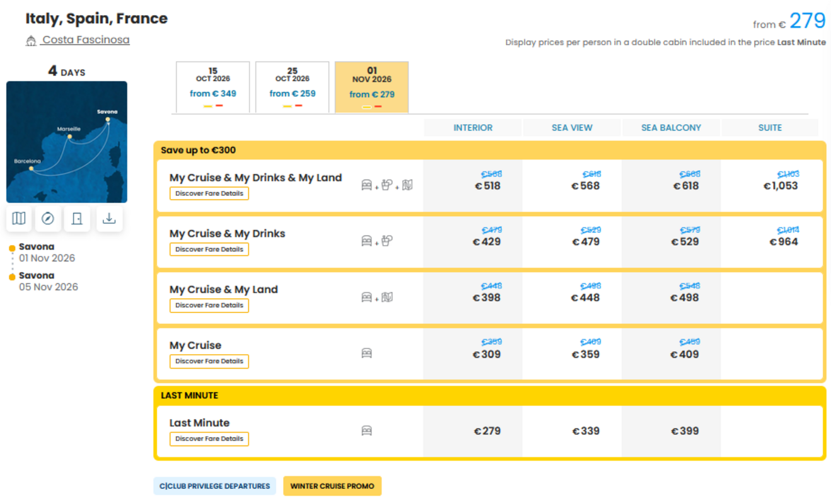Image resolution: width=831 pixels, height=504 pixels.
Task: Open the Costa Fascinosa ship link
Action: tap(86, 40)
